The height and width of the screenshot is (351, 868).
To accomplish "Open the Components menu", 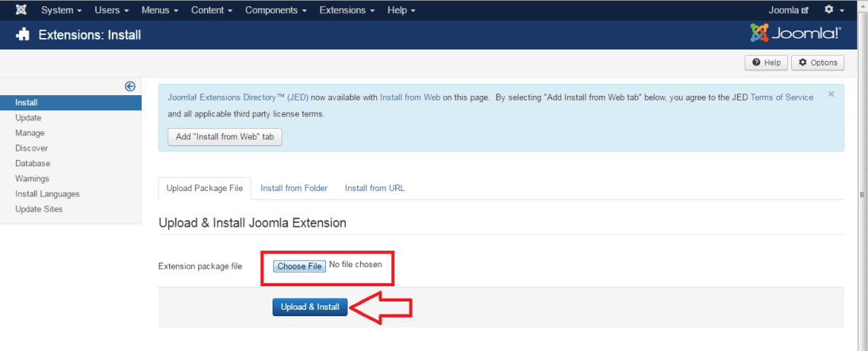I will click(x=276, y=10).
